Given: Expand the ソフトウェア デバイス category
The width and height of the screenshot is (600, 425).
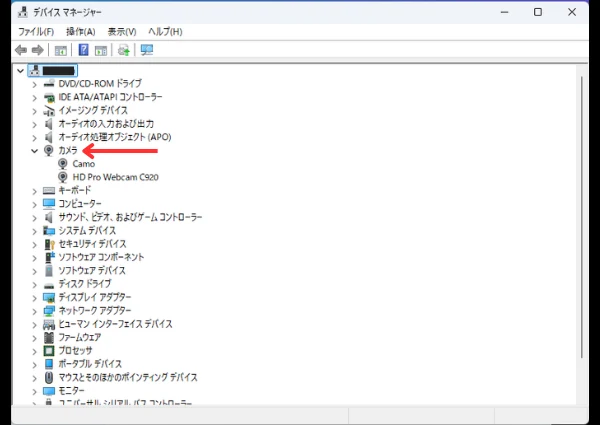Looking at the screenshot, I should point(34,271).
